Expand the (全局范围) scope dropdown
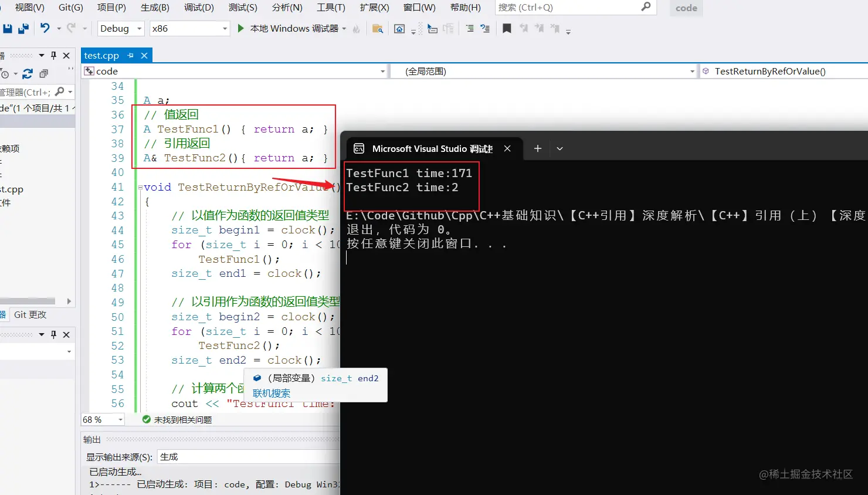 [x=691, y=70]
